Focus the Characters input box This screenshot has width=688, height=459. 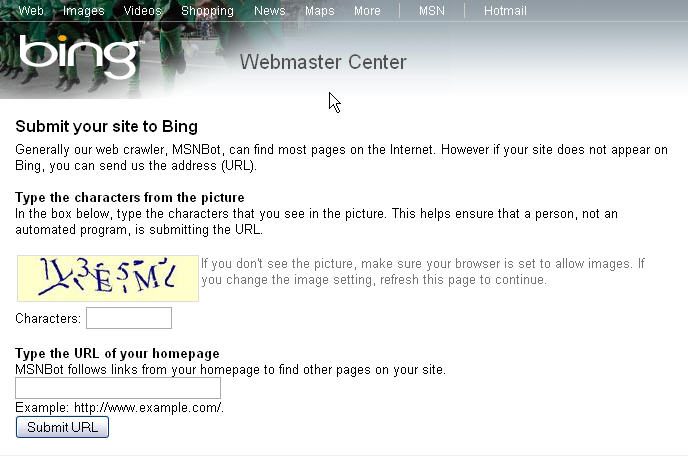click(129, 318)
